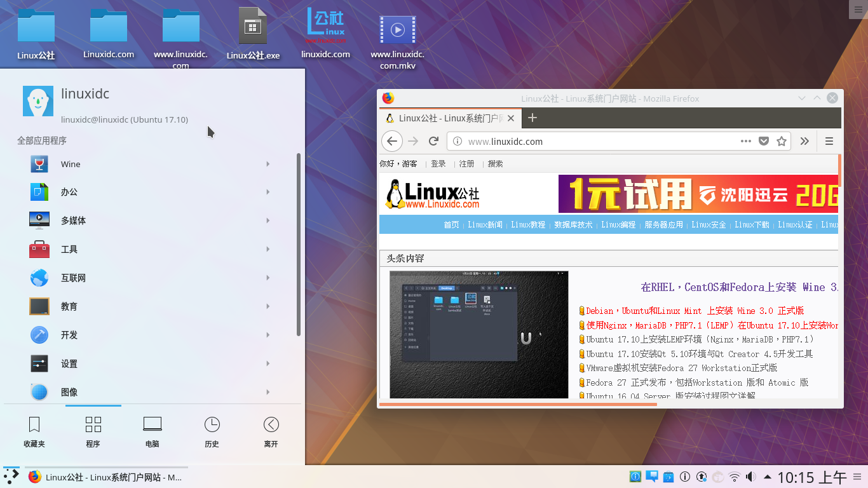This screenshot has width=868, height=488.
Task: Reload the page in Firefox
Action: coord(433,141)
